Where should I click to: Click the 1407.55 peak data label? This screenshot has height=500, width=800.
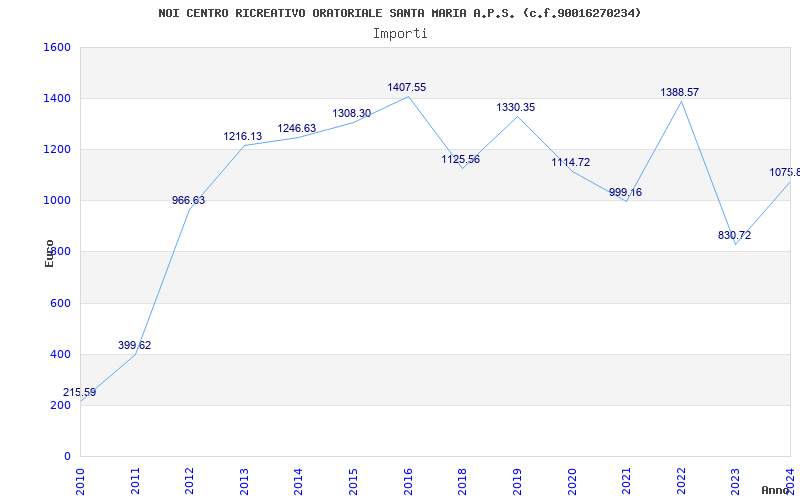(x=407, y=87)
